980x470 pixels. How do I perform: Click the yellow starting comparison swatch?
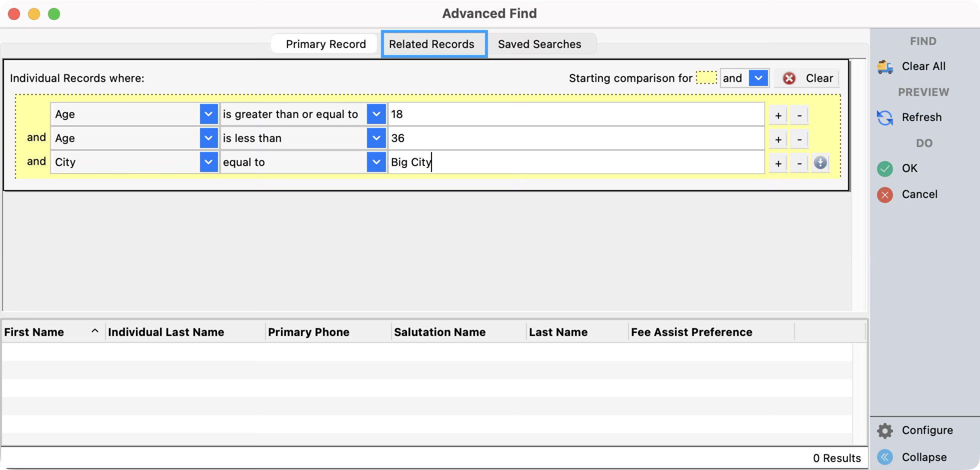[x=706, y=78]
